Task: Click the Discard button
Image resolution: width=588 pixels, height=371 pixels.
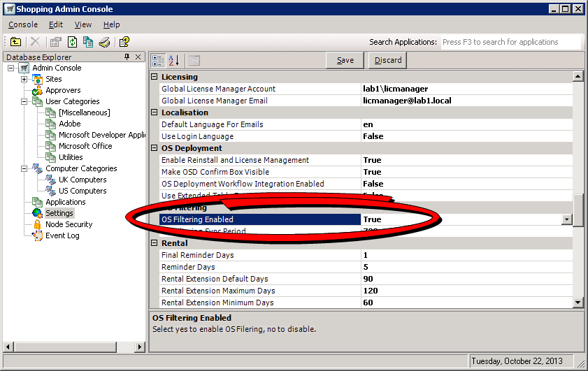Action: coord(387,60)
